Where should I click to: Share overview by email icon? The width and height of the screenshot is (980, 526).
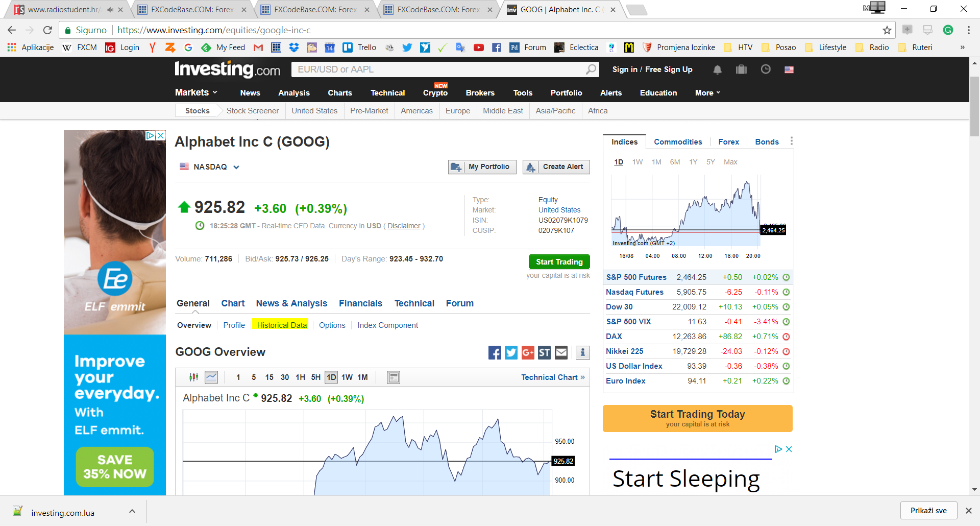tap(561, 352)
